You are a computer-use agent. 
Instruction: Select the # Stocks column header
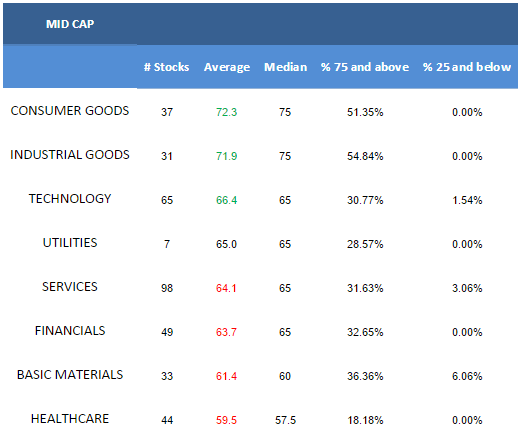click(167, 67)
